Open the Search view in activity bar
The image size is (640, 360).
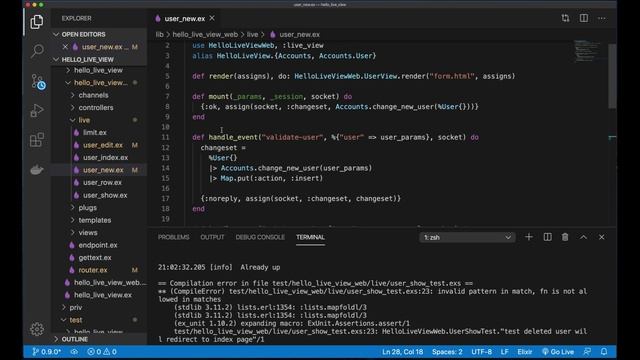point(37,51)
